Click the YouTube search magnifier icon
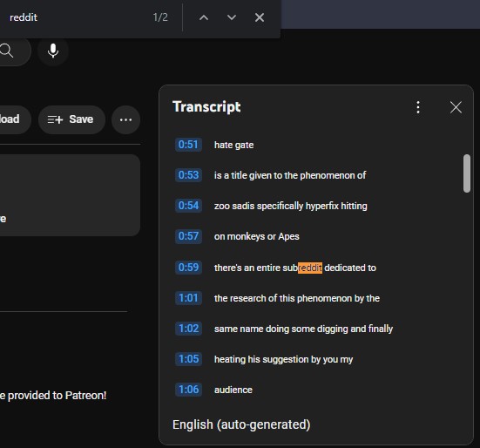This screenshot has height=448, width=480. click(7, 51)
